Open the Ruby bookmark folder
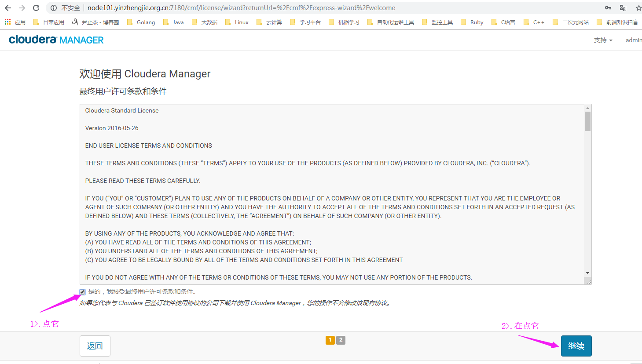The width and height of the screenshot is (642, 364). pyautogui.click(x=472, y=22)
